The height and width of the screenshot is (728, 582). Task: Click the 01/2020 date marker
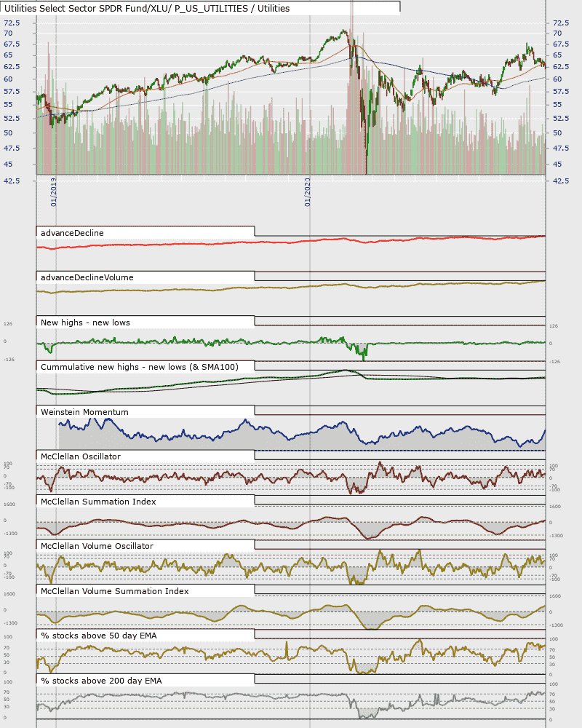click(x=307, y=191)
